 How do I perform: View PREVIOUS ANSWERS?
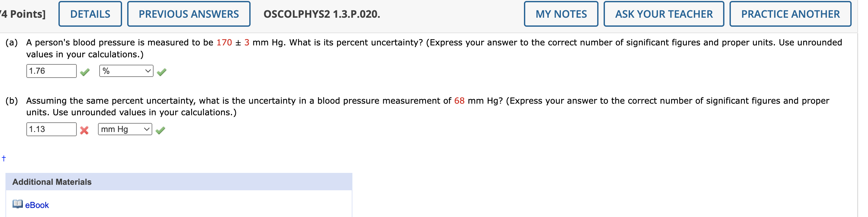click(x=189, y=14)
